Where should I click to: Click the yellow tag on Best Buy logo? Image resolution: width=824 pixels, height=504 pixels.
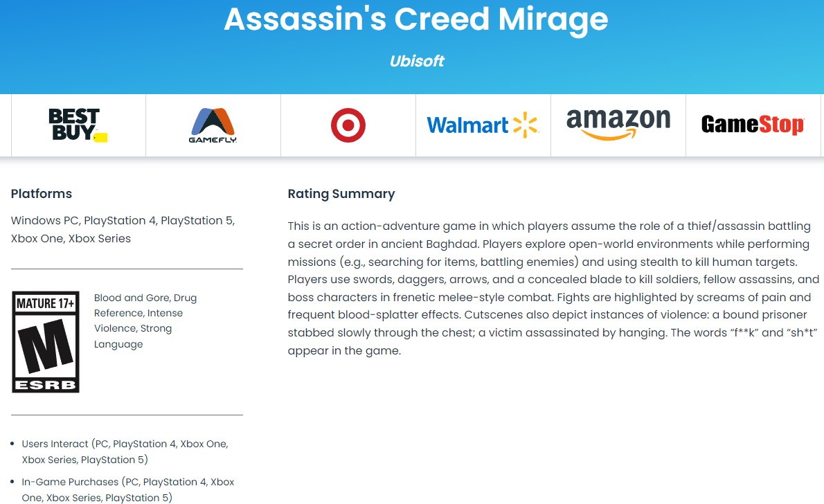100,138
